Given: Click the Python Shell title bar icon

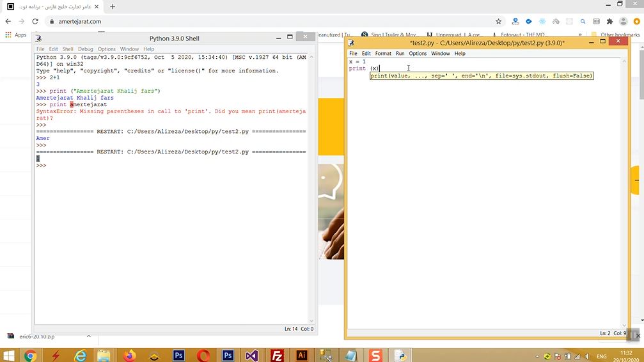Looking at the screenshot, I should pos(38,38).
